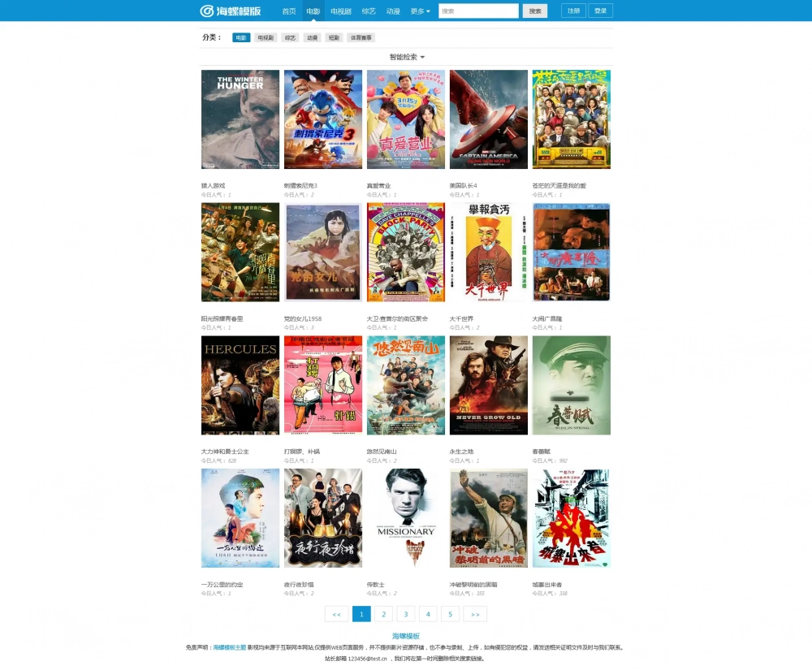This screenshot has height=670, width=812.
Task: Click the next pages >> arrow
Action: [x=475, y=614]
